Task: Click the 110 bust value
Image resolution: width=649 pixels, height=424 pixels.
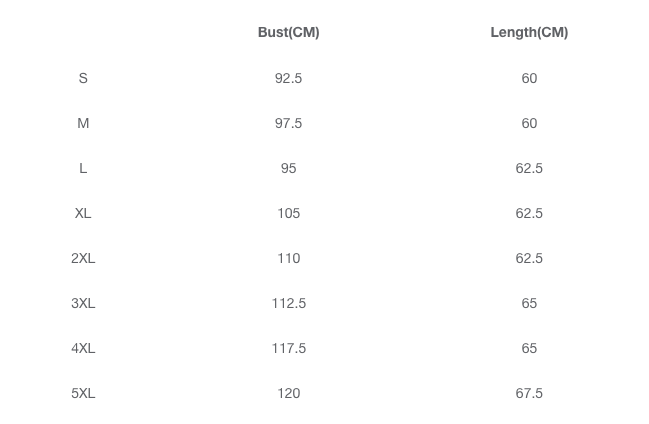Action: click(288, 258)
